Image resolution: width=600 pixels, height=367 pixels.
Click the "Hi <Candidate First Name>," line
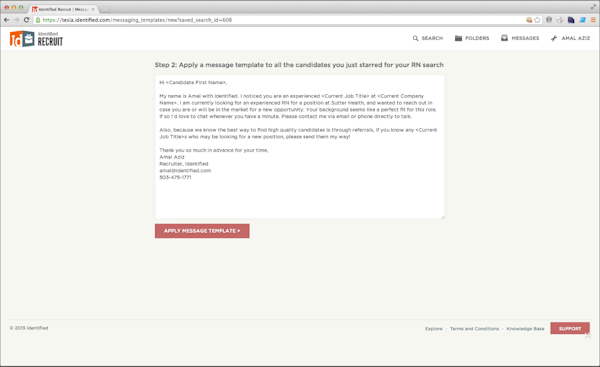coord(193,83)
